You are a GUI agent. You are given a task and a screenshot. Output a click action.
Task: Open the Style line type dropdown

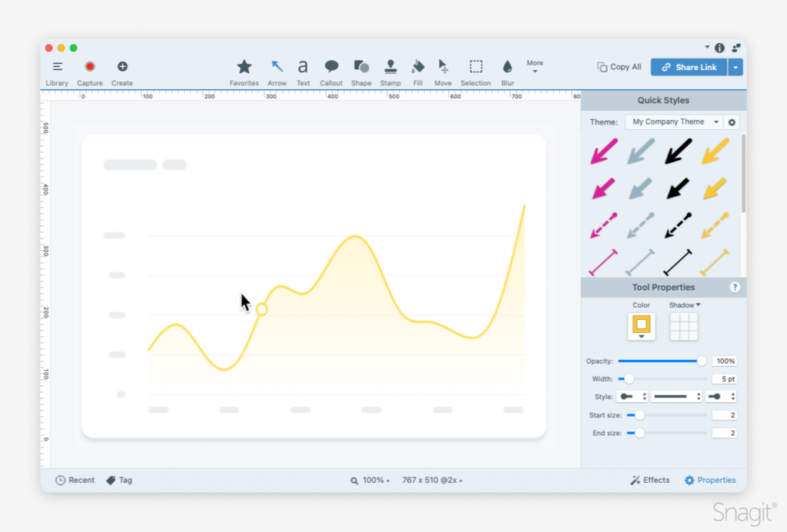[x=676, y=397]
